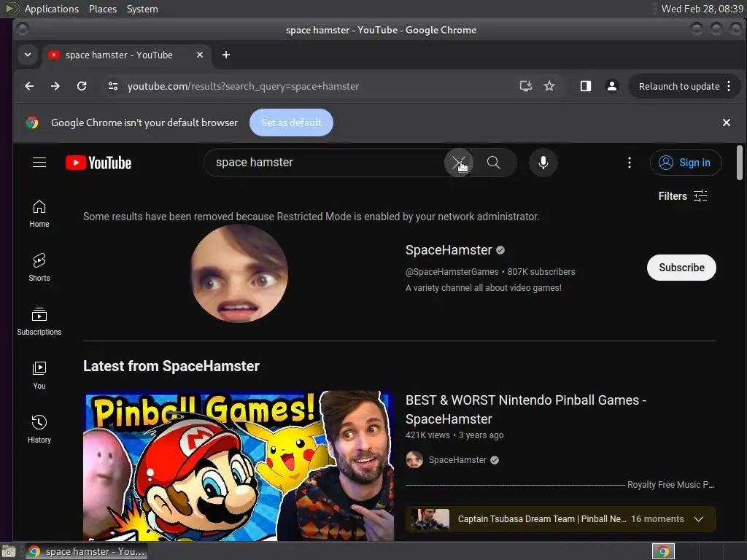747x560 pixels.
Task: Open the tab search dropdown arrow
Action: (x=28, y=55)
